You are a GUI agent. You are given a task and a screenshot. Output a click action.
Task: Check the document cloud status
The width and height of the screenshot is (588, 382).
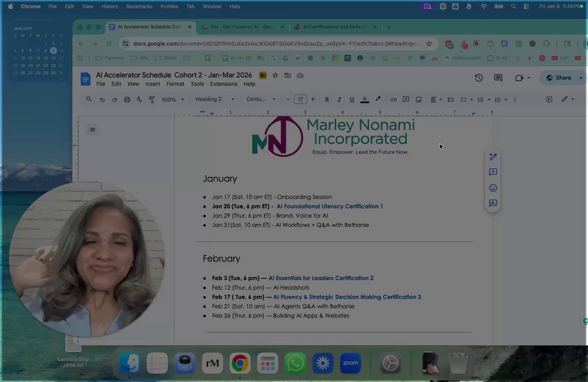click(x=300, y=75)
